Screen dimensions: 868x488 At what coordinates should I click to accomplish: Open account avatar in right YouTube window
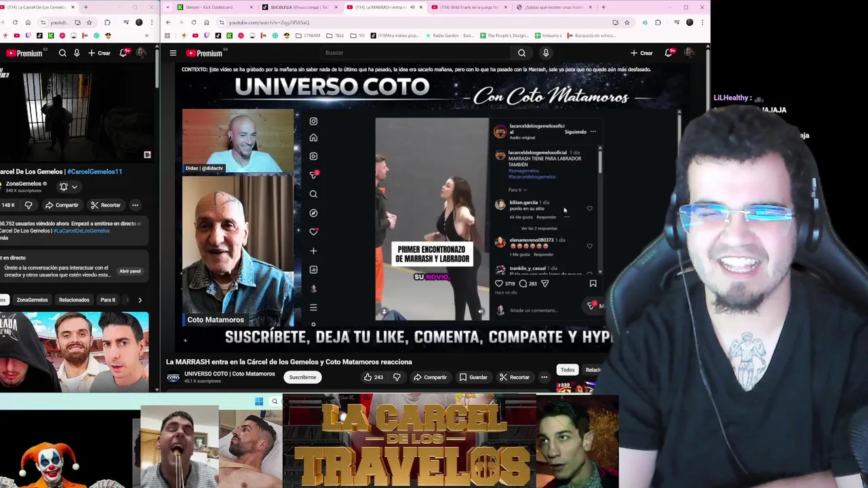click(x=689, y=53)
